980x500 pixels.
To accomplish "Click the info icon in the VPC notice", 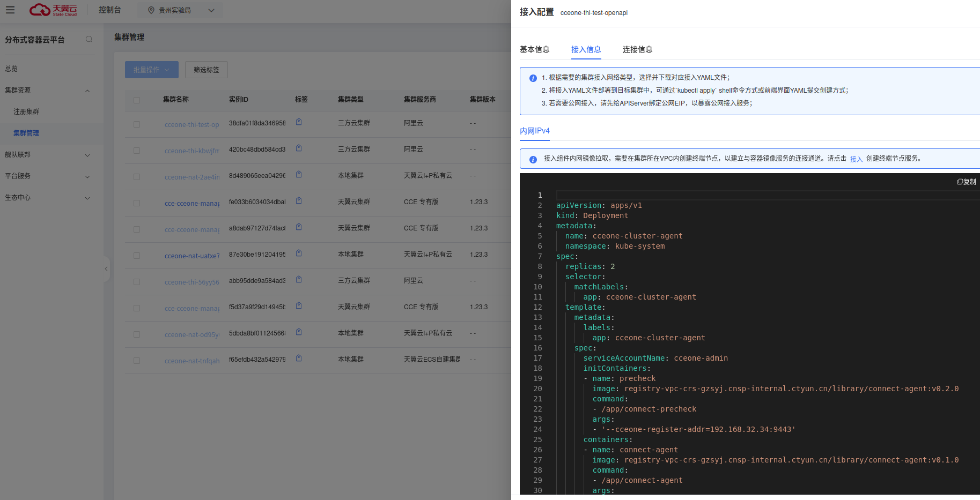I will point(533,160).
